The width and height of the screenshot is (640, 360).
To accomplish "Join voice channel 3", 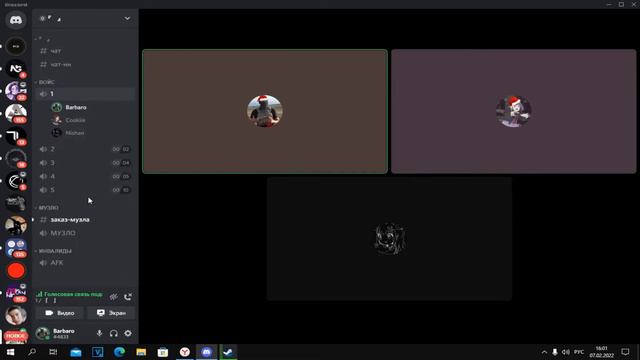I will (x=85, y=162).
